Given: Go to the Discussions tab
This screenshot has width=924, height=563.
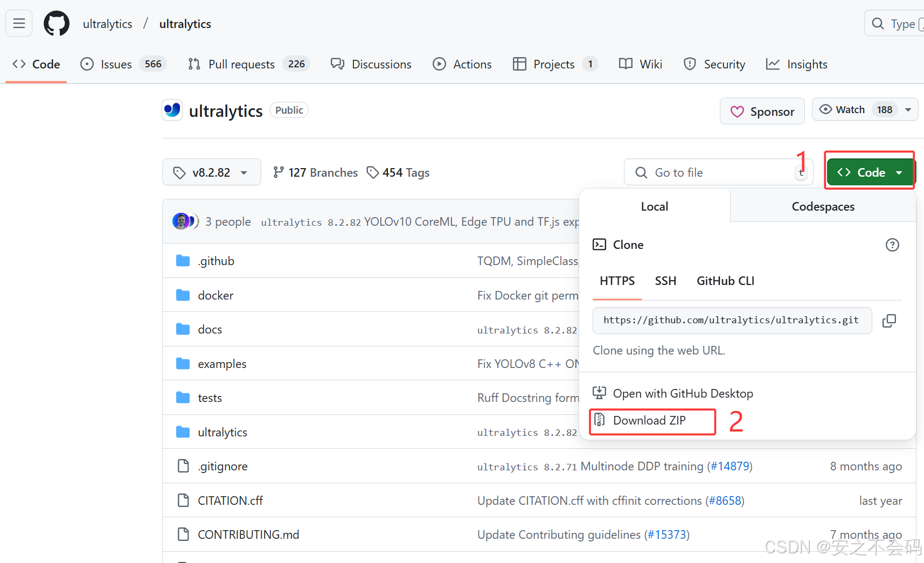Looking at the screenshot, I should coord(371,64).
